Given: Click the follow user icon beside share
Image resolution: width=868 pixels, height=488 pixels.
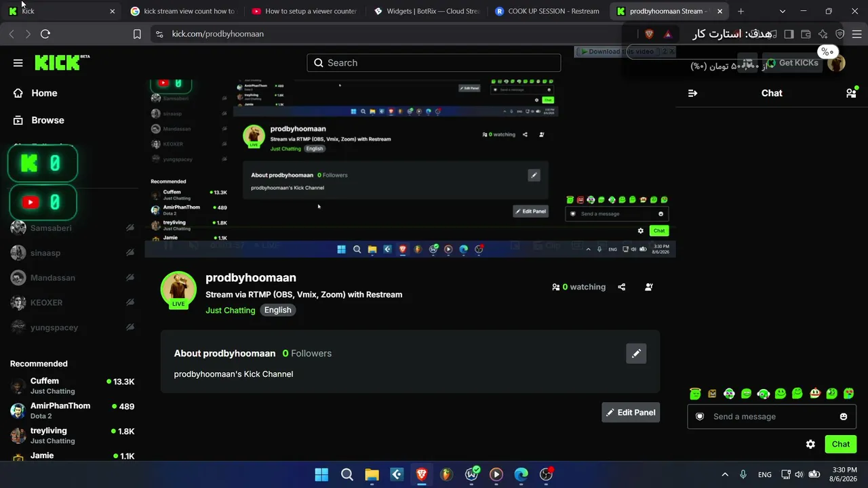Looking at the screenshot, I should pos(649,287).
